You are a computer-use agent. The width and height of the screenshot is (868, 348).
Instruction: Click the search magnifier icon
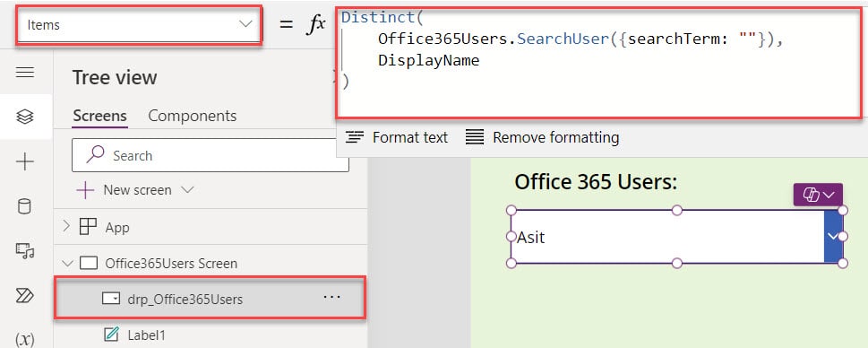tap(95, 154)
